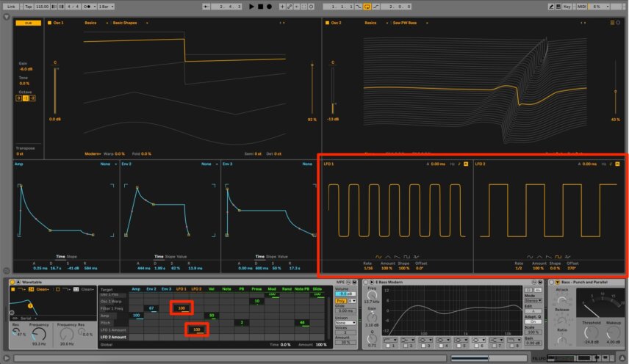Toggle Osc 1 on/off switch
This screenshot has width=629, height=364.
click(x=50, y=23)
